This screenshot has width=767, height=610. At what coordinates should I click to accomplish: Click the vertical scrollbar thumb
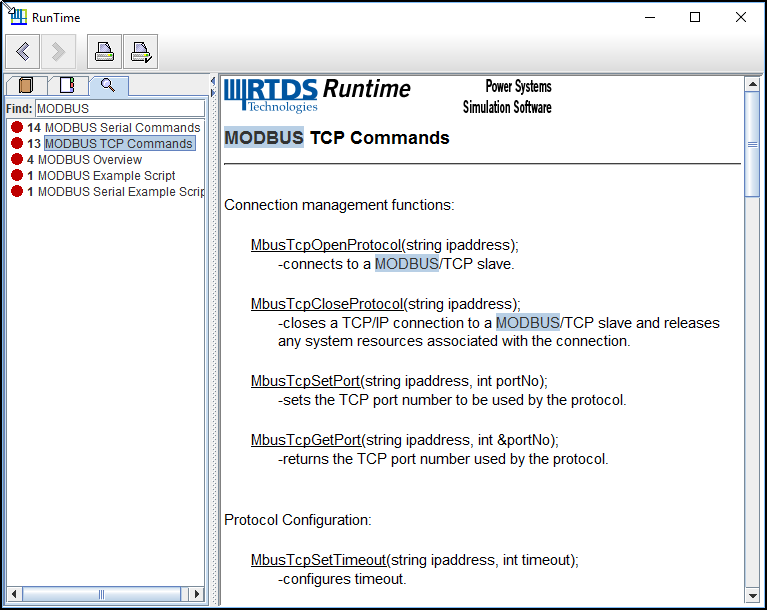(752, 144)
